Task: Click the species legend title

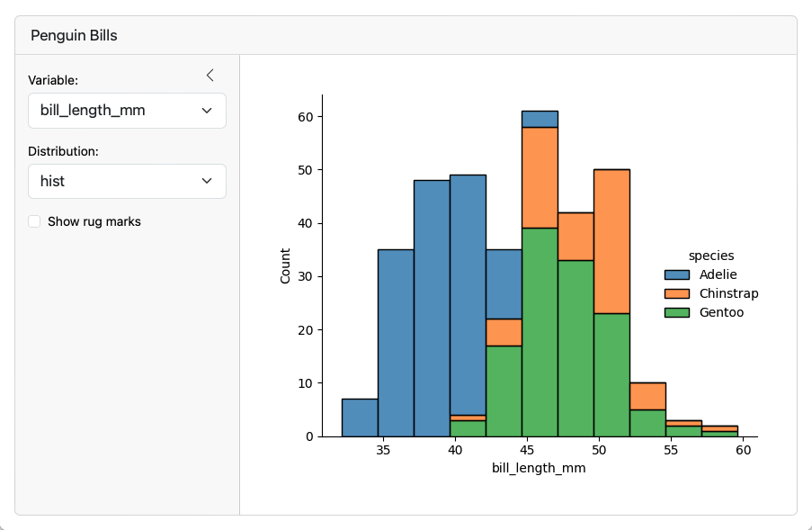Action: click(710, 255)
